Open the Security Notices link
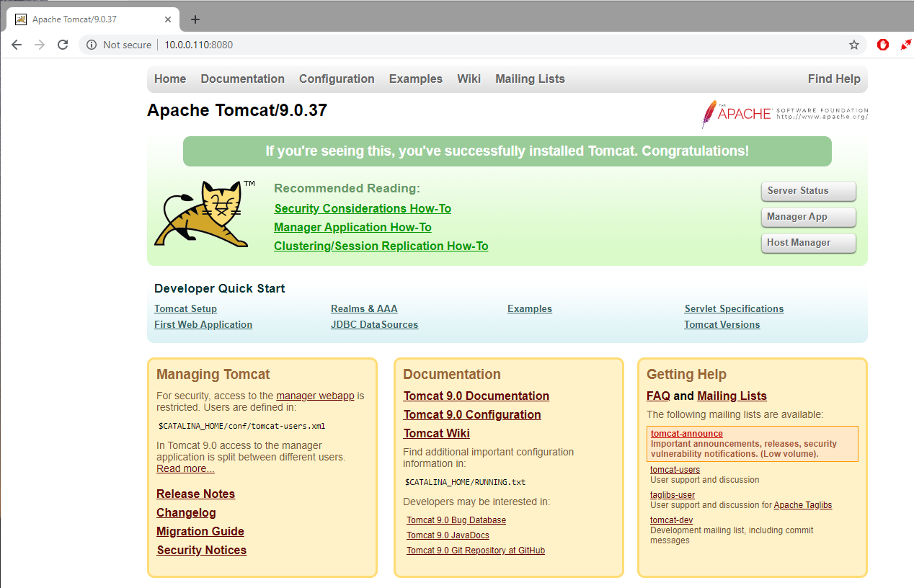 click(x=202, y=551)
